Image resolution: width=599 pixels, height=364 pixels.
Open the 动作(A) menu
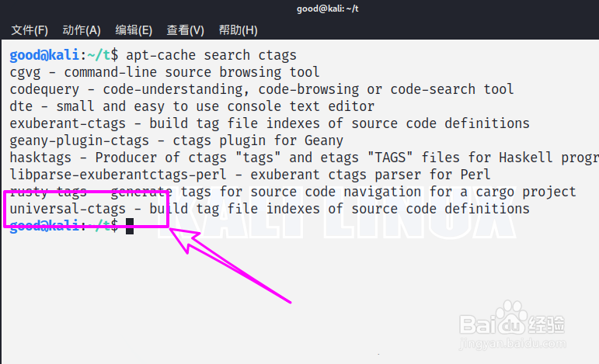coord(82,30)
